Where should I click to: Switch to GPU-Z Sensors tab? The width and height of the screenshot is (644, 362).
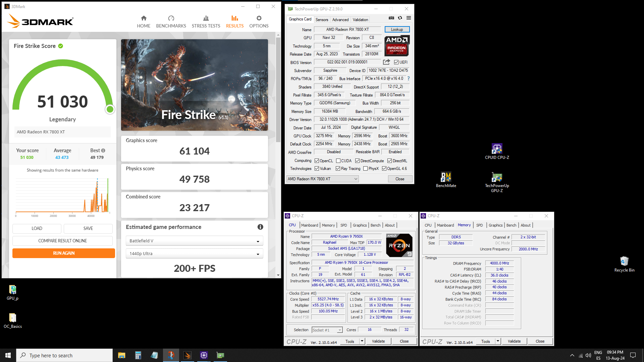[x=322, y=20]
